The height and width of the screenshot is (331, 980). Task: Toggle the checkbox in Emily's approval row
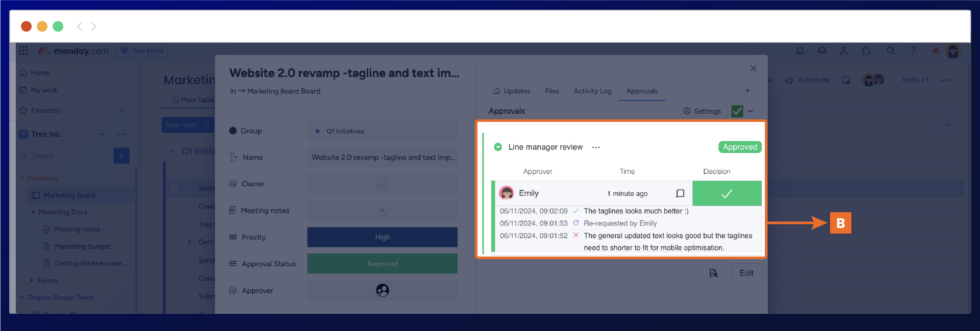click(680, 193)
